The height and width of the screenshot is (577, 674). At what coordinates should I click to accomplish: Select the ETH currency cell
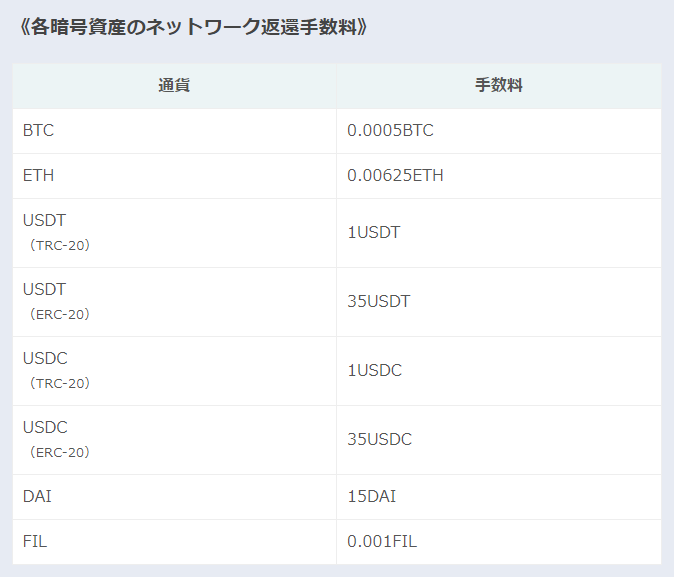pyautogui.click(x=174, y=176)
